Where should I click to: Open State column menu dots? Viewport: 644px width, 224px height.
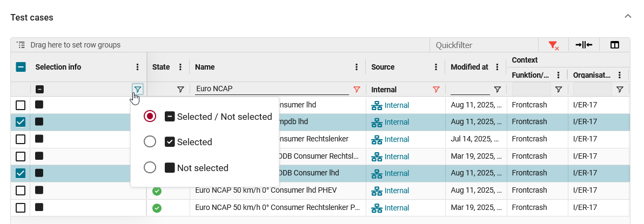(x=180, y=67)
